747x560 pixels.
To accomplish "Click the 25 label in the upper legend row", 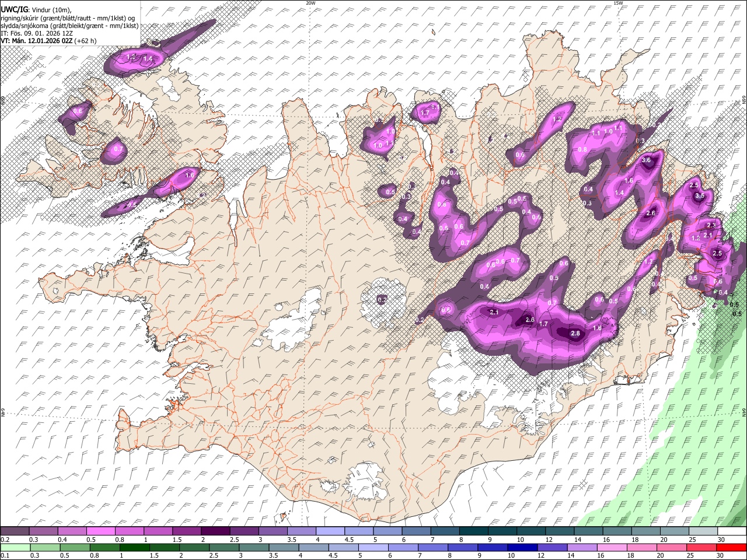I will coord(692,540).
